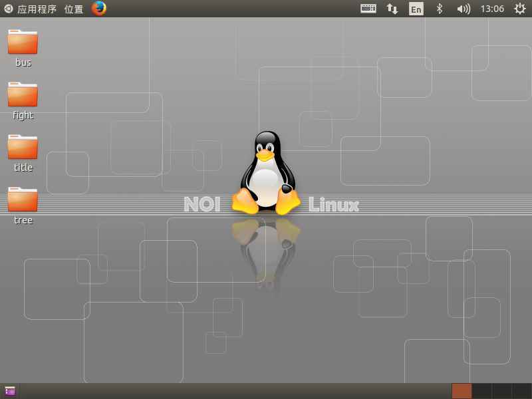Select the fight folder icon
This screenshot has height=399, width=532.
23,94
